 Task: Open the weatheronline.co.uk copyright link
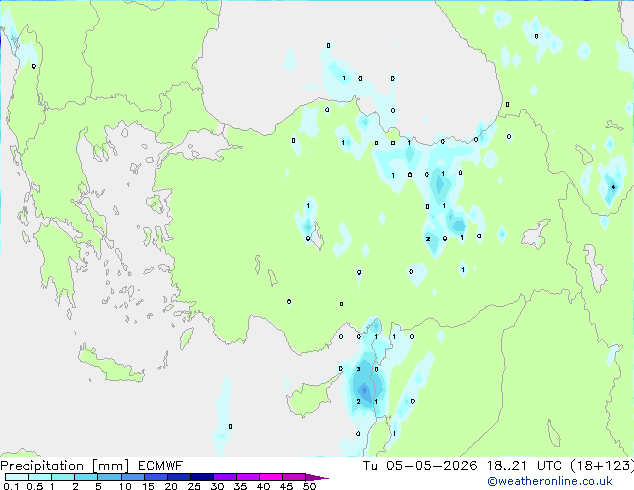coord(550,481)
